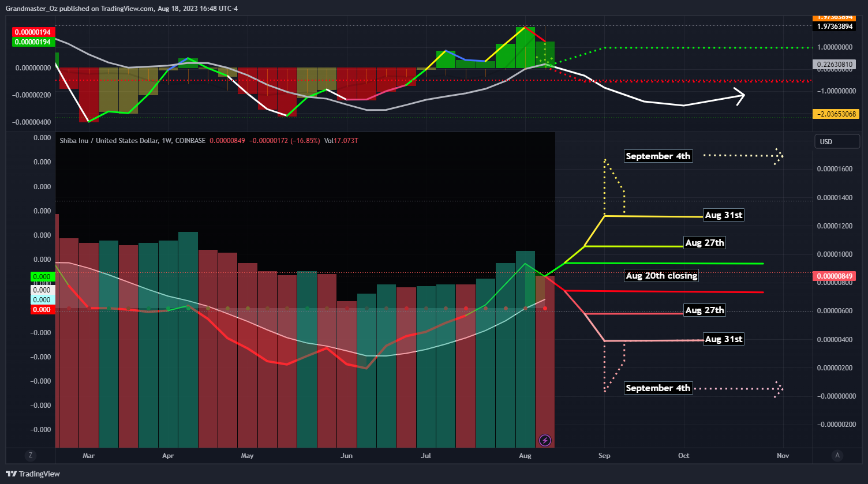868x484 pixels.
Task: Click the purple lightning bolt icon
Action: point(545,441)
